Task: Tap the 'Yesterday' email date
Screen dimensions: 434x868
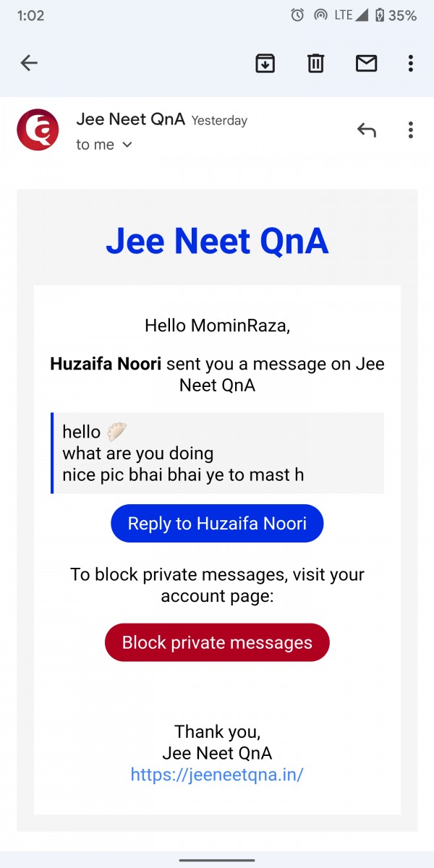Action: coord(219,121)
